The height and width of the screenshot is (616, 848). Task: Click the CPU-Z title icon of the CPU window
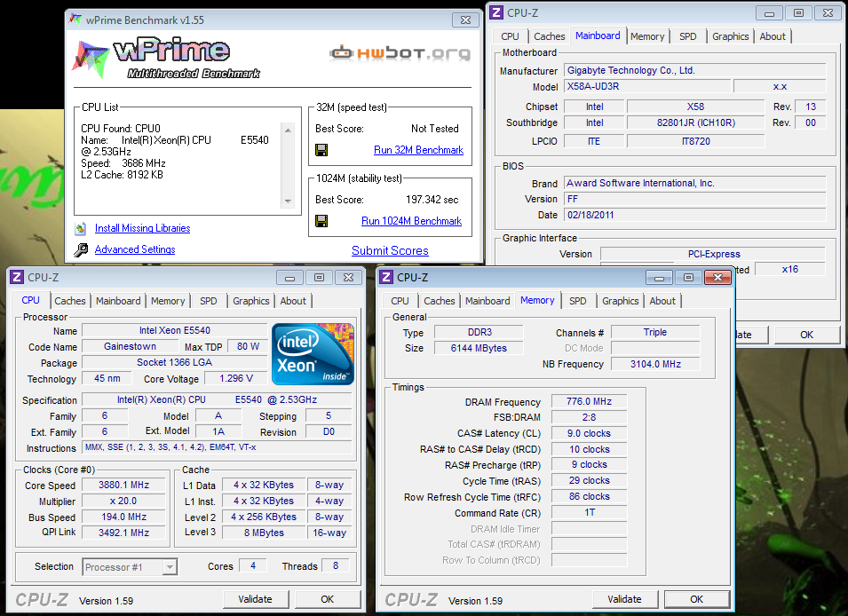point(17,278)
